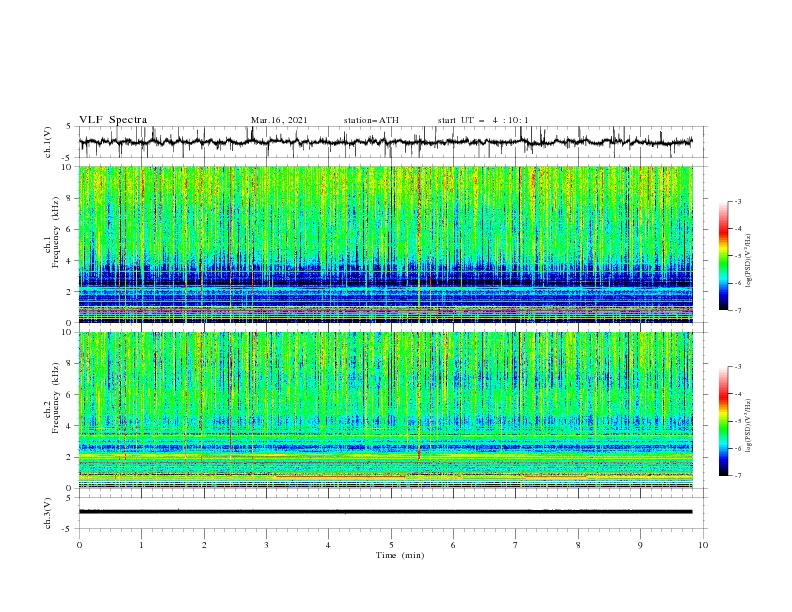Click the time axis tick label "6"
Viewport: 792px width, 612px height.
coord(453,545)
